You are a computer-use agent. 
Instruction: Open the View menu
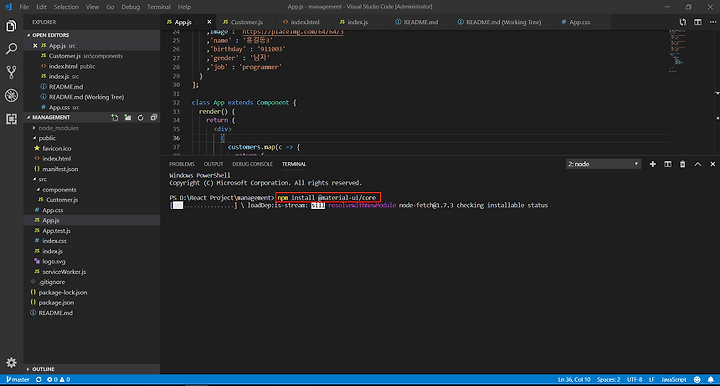92,7
